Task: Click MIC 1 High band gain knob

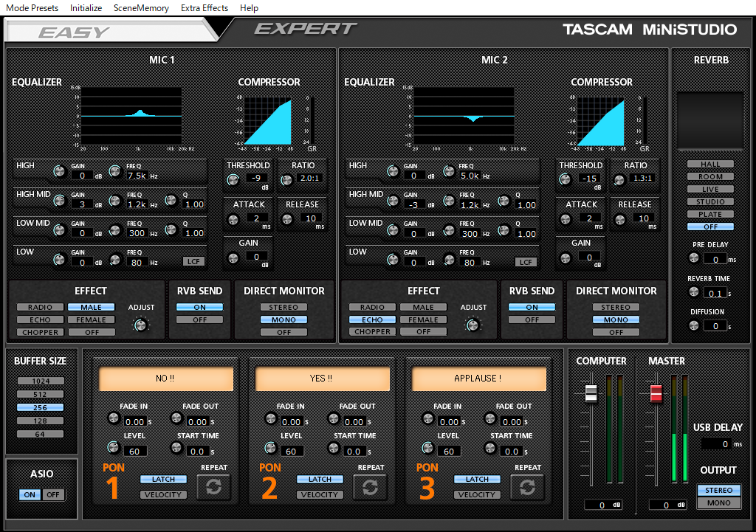Action: click(x=59, y=171)
